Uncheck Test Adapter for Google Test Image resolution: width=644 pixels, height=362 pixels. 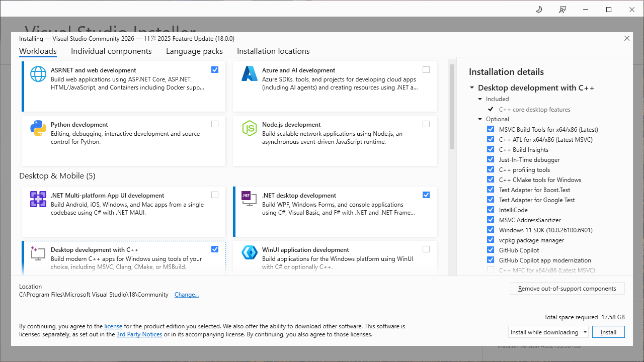(x=491, y=200)
